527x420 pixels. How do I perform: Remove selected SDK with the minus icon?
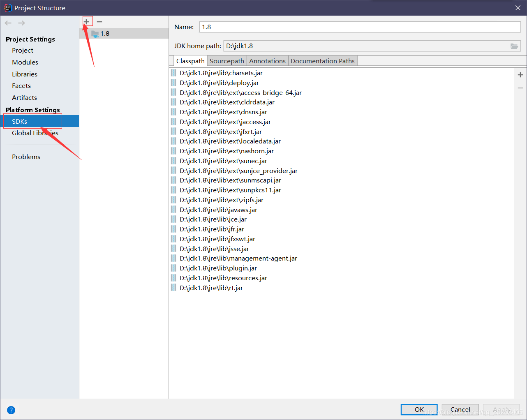coord(99,22)
